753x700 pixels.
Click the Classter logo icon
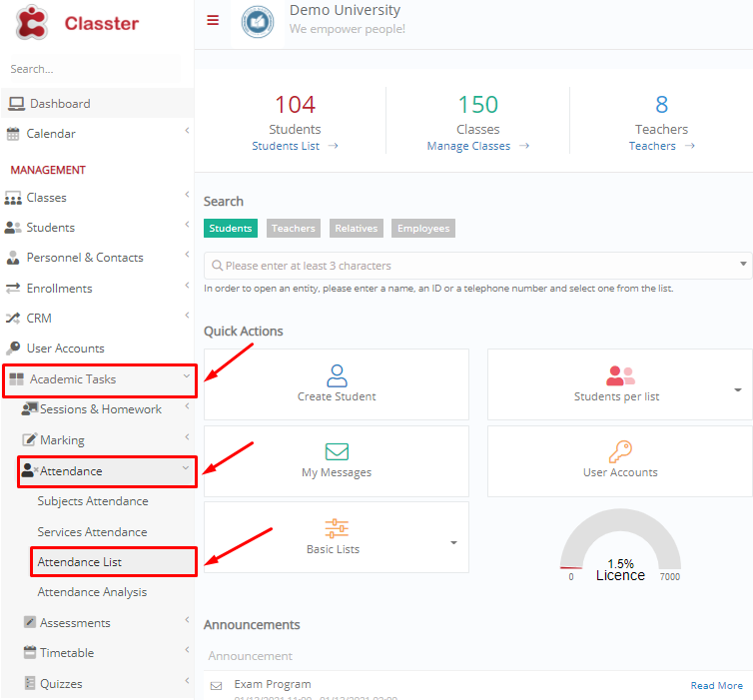(31, 22)
